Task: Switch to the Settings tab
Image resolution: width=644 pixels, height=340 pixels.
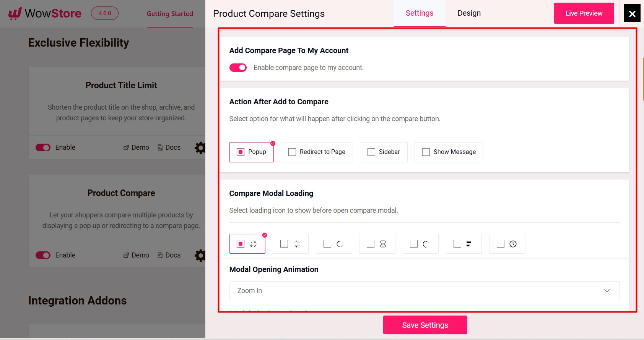Action: point(420,13)
